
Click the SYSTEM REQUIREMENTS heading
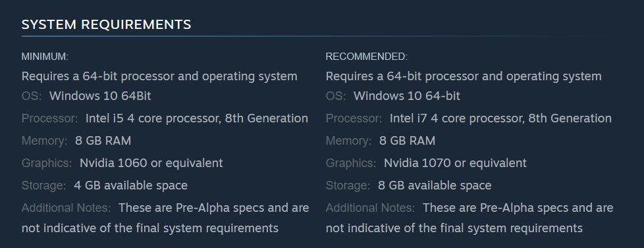tap(107, 24)
